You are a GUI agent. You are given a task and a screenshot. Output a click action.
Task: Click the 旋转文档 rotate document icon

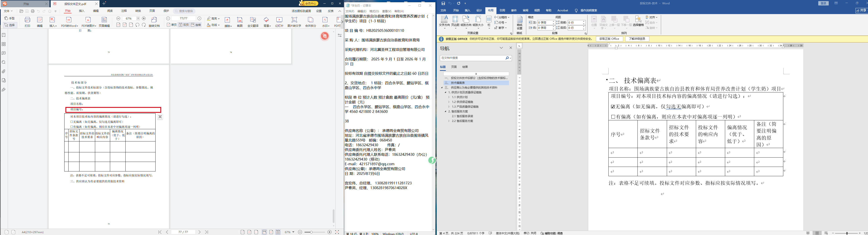[154, 20]
